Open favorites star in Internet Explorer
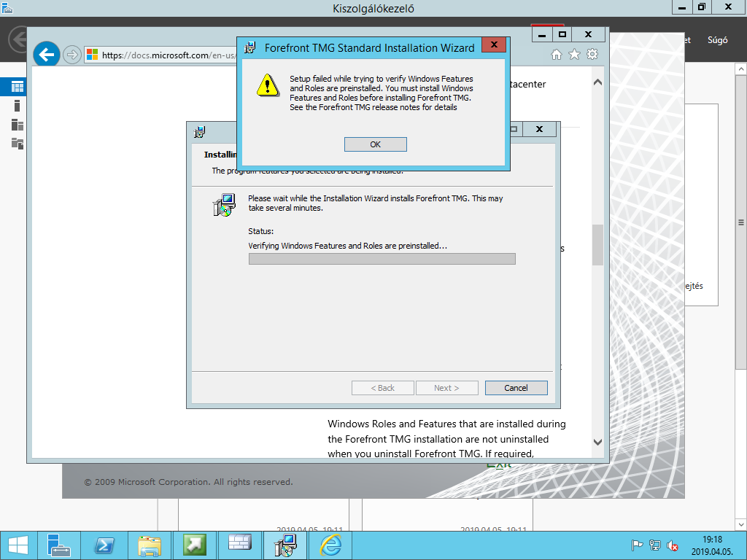The height and width of the screenshot is (560, 747). [575, 54]
